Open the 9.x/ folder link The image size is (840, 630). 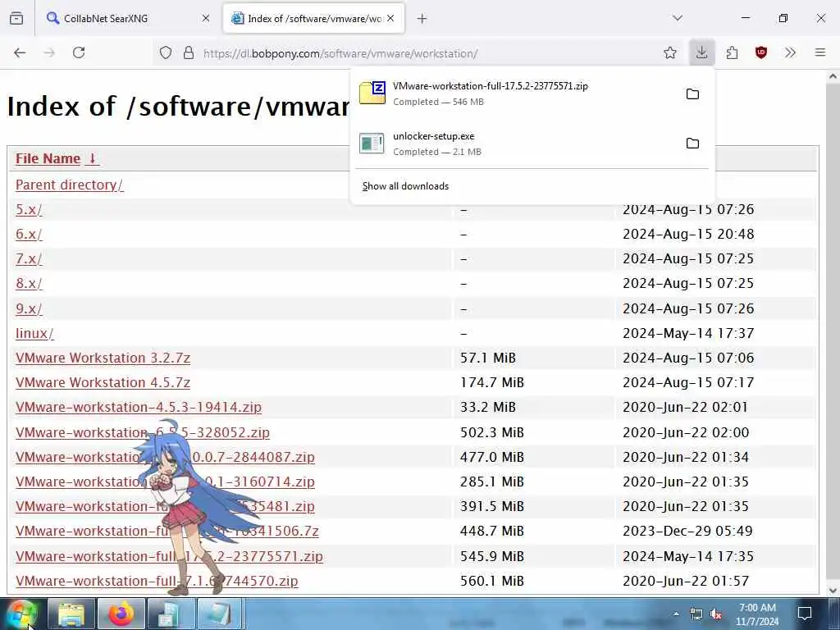[x=29, y=309]
